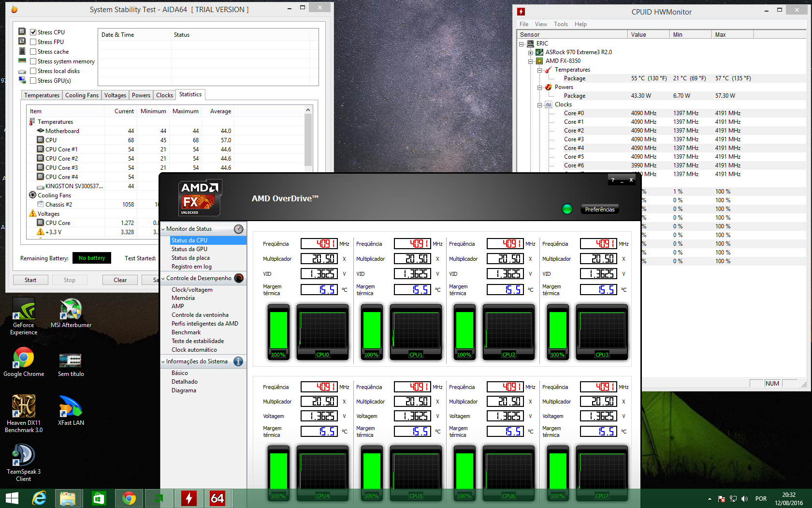Open AMD OverDrive Preferências button
Screen dimensions: 812x508
tap(600, 209)
